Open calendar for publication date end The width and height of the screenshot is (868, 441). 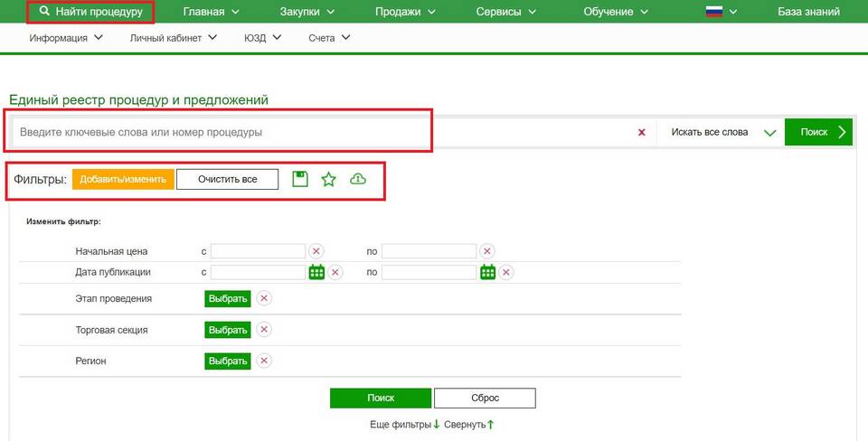click(x=488, y=272)
